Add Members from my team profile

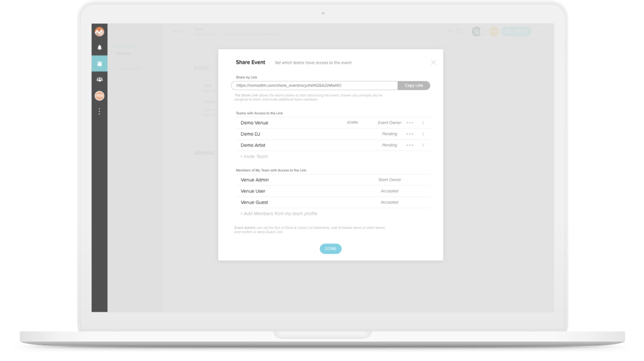279,214
